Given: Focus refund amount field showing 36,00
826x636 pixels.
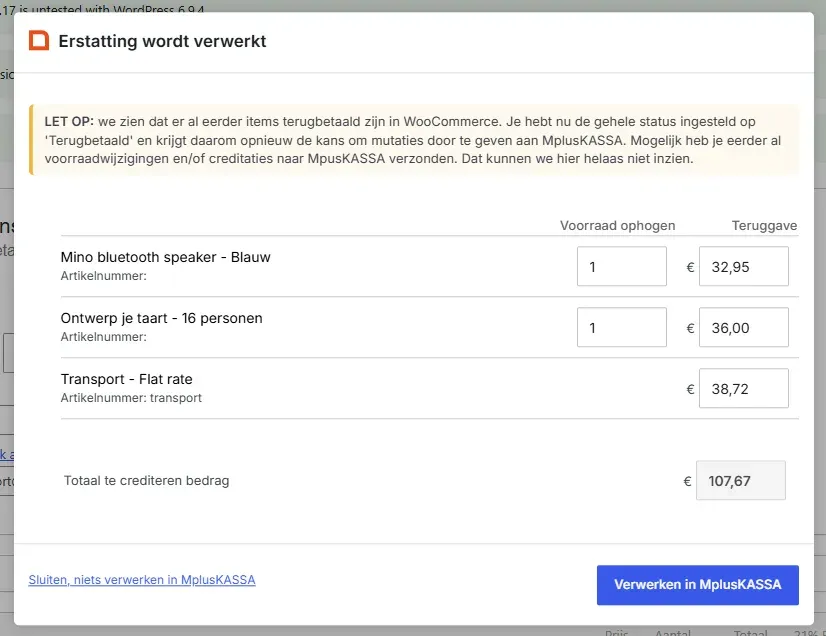Looking at the screenshot, I should [x=743, y=327].
